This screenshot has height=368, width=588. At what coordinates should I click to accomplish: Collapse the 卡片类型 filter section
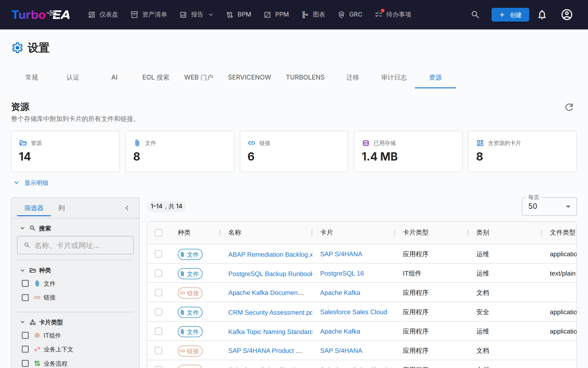click(x=22, y=322)
